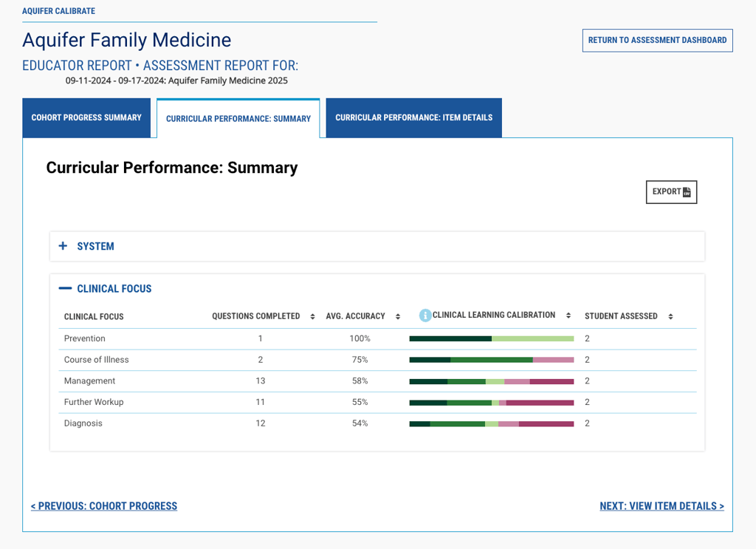Click the info icon beside Clinical Learning Calibration
This screenshot has width=756, height=549.
point(425,316)
